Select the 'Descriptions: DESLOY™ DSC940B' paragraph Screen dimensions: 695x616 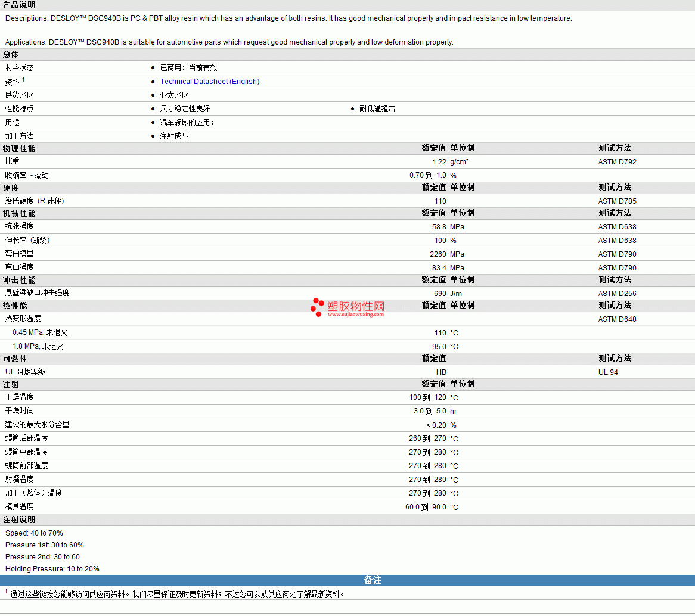click(288, 18)
